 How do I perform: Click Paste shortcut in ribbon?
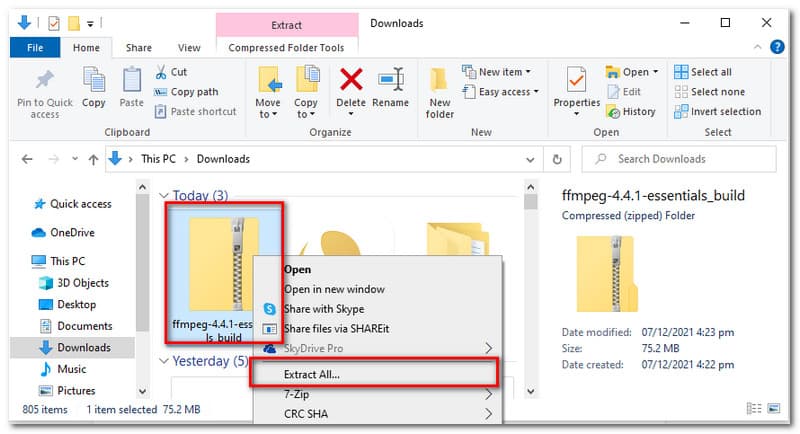(x=196, y=111)
